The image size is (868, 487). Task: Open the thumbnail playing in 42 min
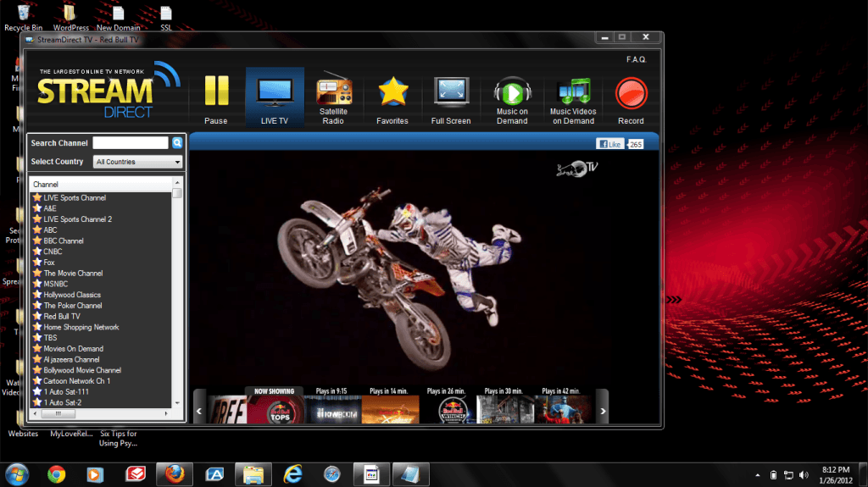[x=563, y=410]
